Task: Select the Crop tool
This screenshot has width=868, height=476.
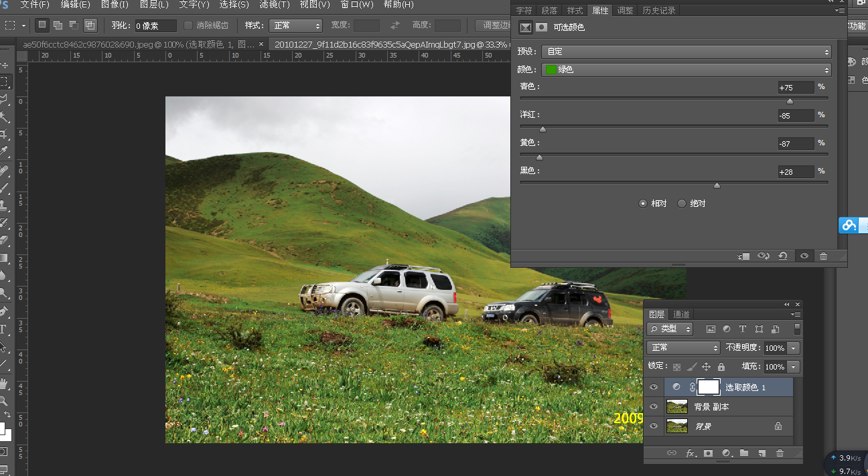Action: point(4,135)
